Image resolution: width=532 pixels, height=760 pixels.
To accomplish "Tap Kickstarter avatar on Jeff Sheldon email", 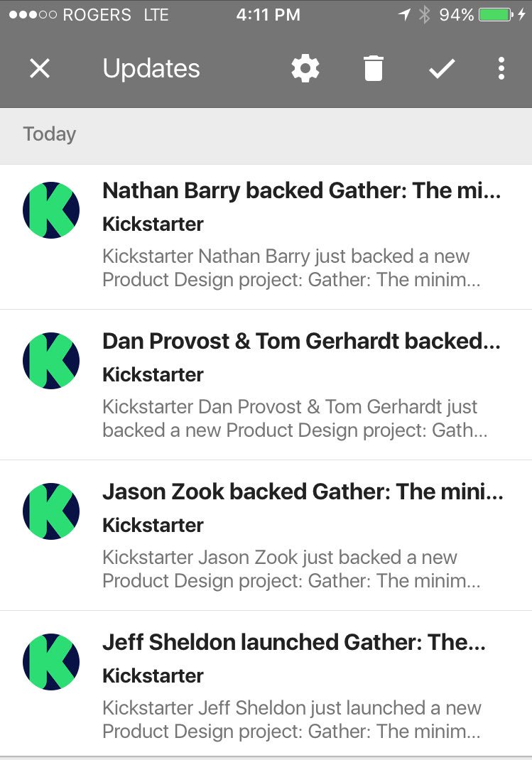I will (51, 662).
